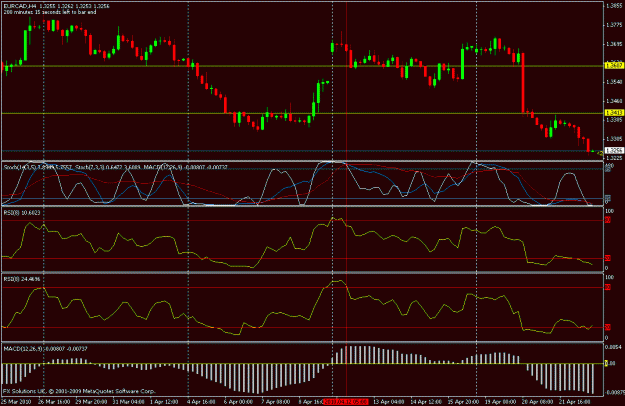This screenshot has height=406, width=625.
Task: Click the 20 Apr 08:00 time label
Action: pos(538,402)
